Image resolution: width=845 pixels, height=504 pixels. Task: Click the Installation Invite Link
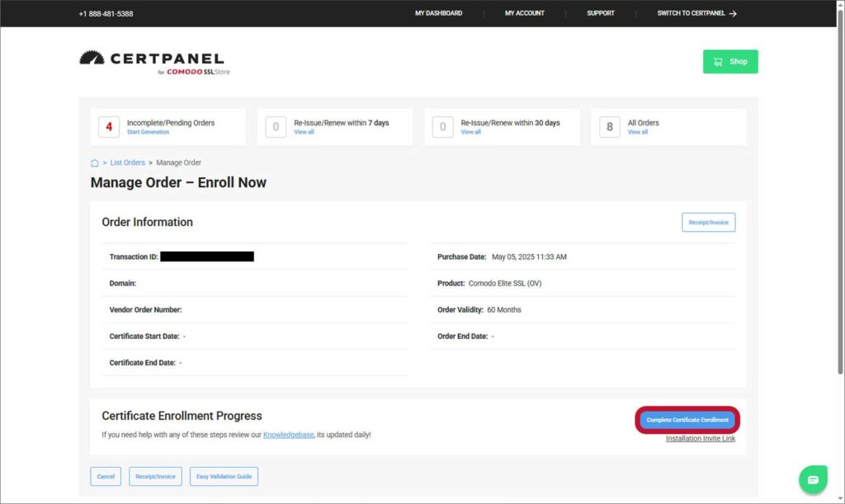[700, 438]
